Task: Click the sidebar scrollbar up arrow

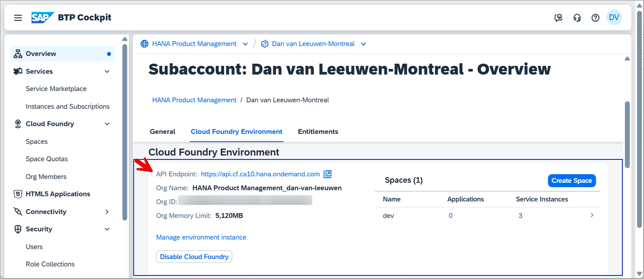Action: point(125,39)
